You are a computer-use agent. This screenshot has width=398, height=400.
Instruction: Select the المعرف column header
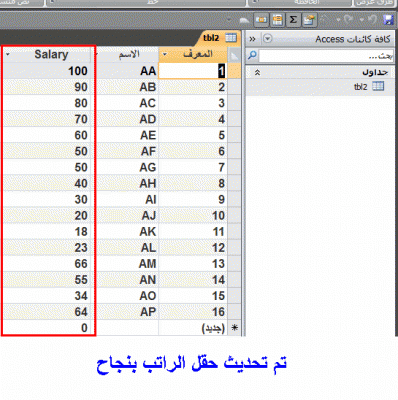click(193, 54)
